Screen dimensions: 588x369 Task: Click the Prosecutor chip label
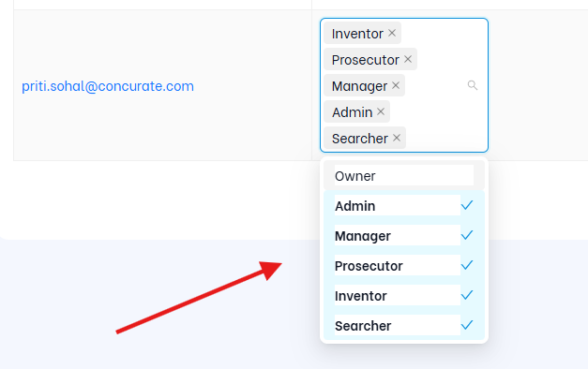365,60
